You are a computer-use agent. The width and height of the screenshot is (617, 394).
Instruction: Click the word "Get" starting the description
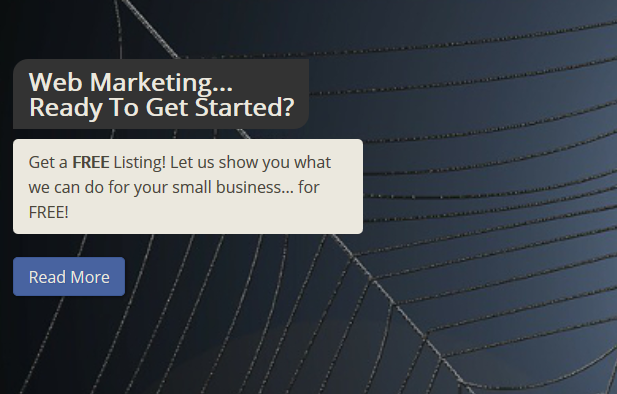tap(41, 163)
